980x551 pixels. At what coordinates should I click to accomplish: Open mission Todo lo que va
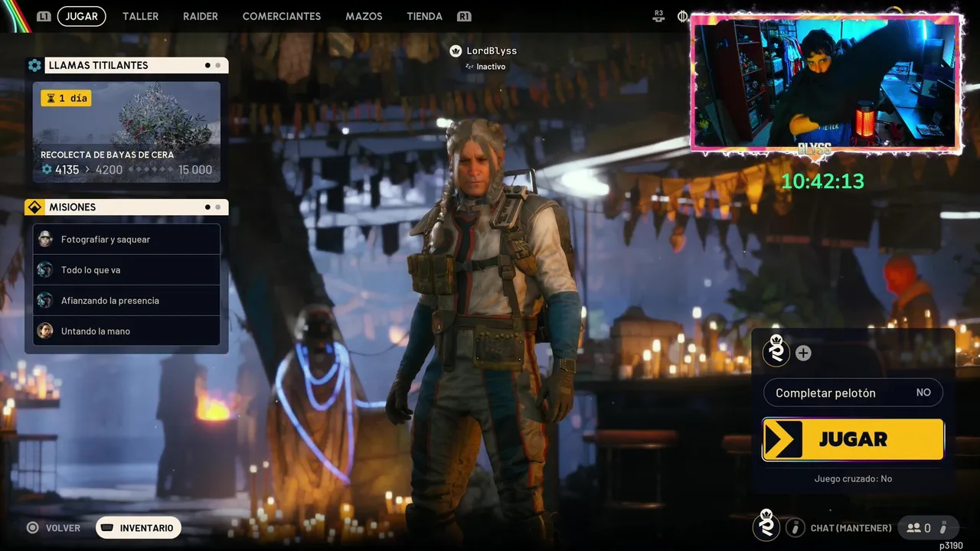click(126, 270)
